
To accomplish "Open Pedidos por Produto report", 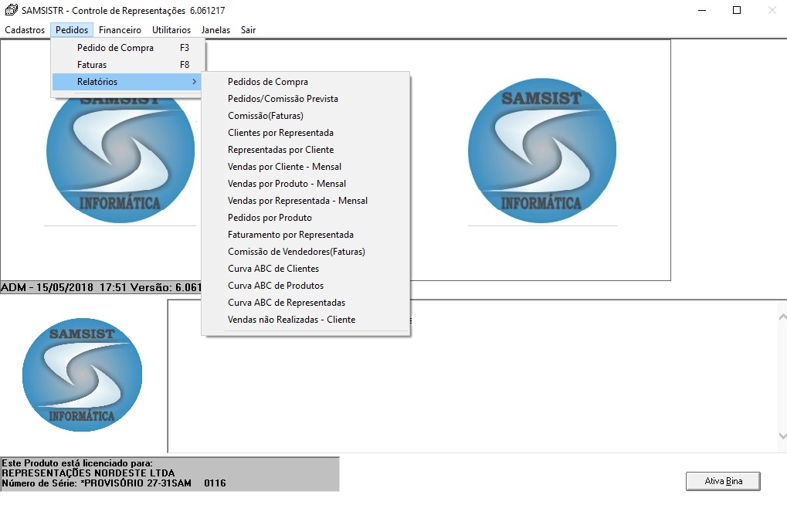I will [x=306, y=218].
